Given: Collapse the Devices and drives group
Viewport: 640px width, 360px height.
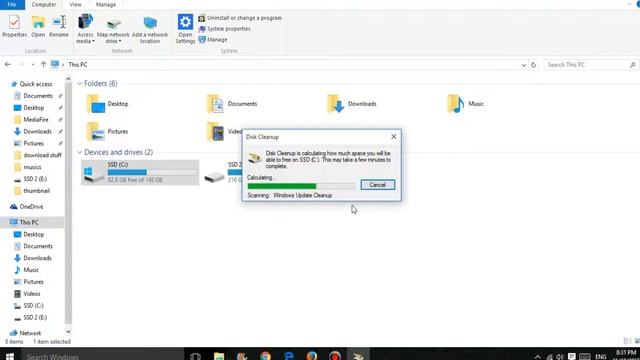Looking at the screenshot, I should 80,152.
